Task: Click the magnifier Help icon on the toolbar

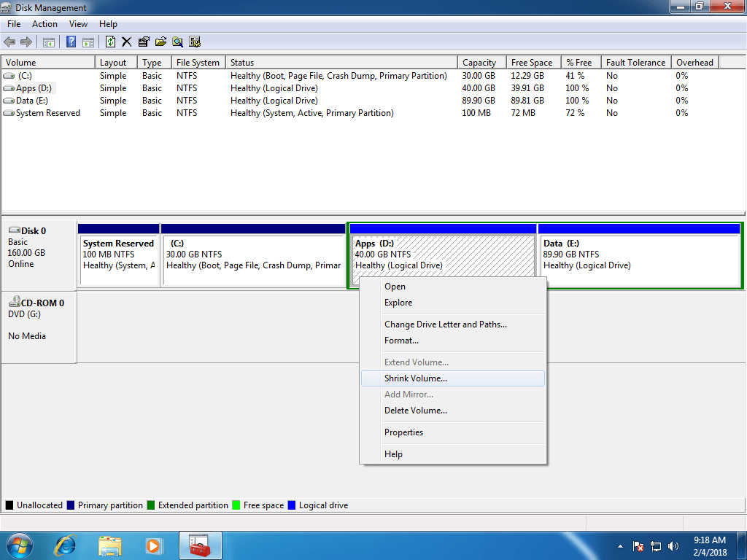Action: coord(177,42)
